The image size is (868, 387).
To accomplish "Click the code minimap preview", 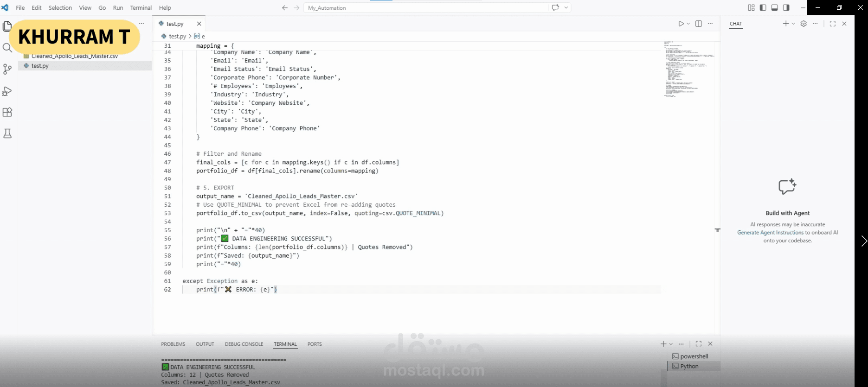I will 689,69.
